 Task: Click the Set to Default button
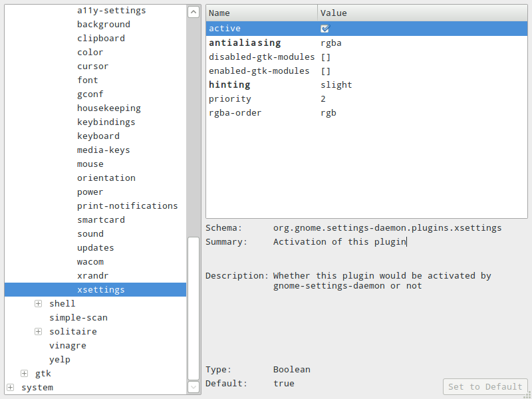coord(485,387)
